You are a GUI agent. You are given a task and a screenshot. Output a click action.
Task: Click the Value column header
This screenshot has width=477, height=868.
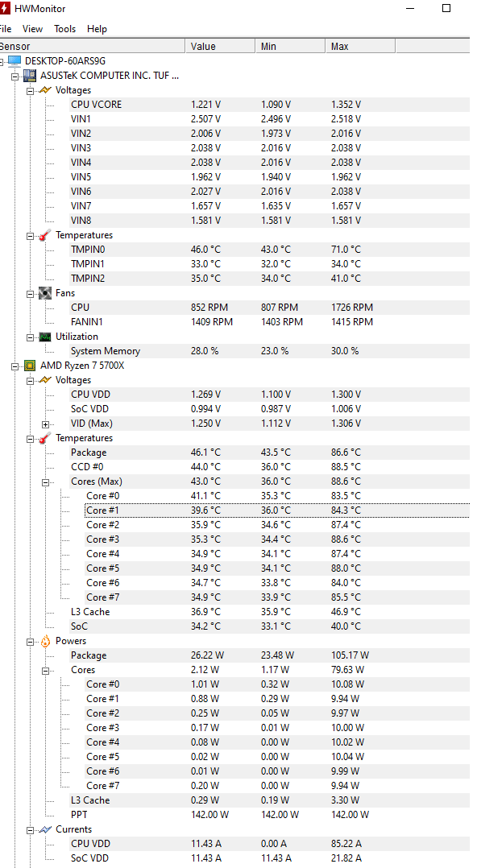(220, 47)
